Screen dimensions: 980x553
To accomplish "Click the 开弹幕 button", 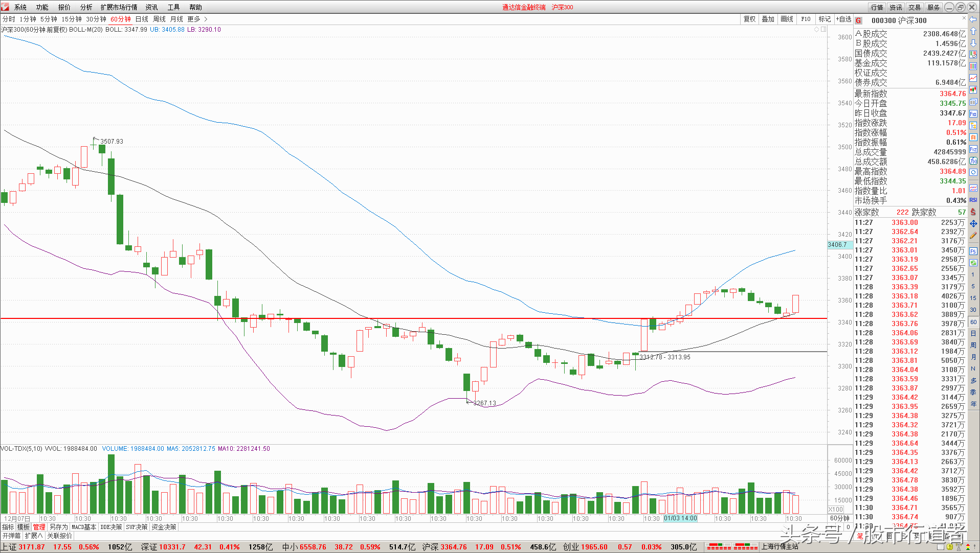I will click(x=11, y=536).
